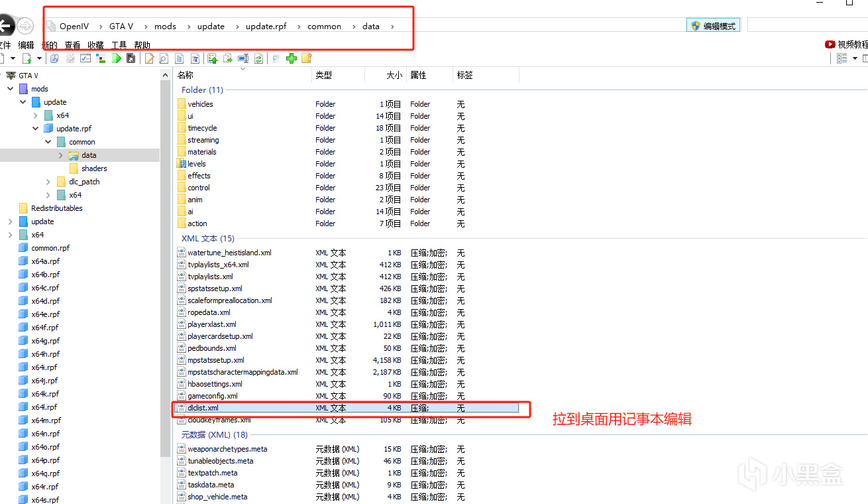Select Redistributables in the tree
The image size is (868, 504).
click(x=57, y=208)
